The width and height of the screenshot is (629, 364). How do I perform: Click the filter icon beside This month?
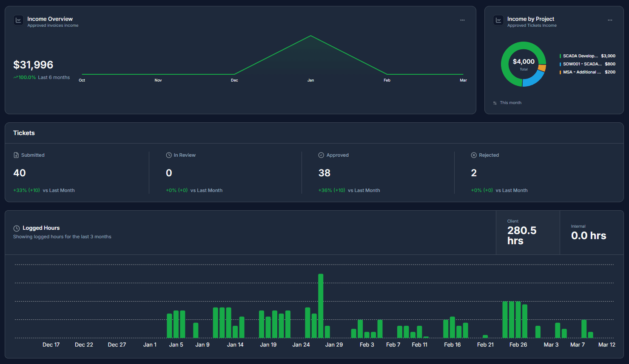tap(495, 103)
